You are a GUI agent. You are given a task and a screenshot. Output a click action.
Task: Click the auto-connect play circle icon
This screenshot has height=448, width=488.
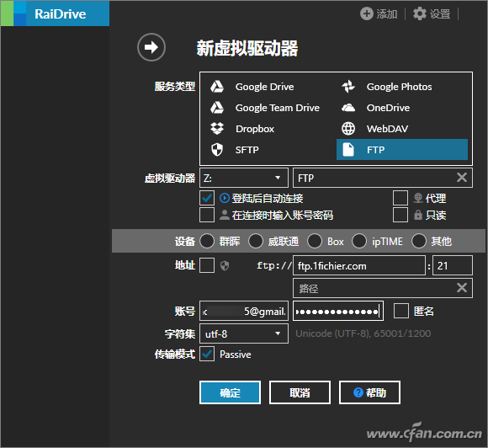click(x=225, y=198)
